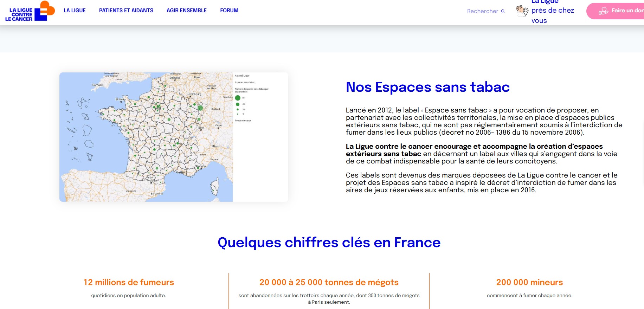Click the La Ligue contre le cancer logo
The height and width of the screenshot is (309, 644).
(x=30, y=11)
